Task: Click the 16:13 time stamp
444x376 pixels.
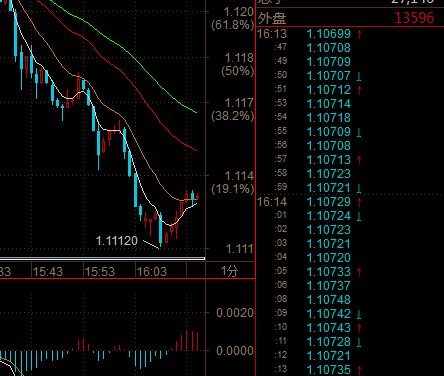Action: click(272, 34)
